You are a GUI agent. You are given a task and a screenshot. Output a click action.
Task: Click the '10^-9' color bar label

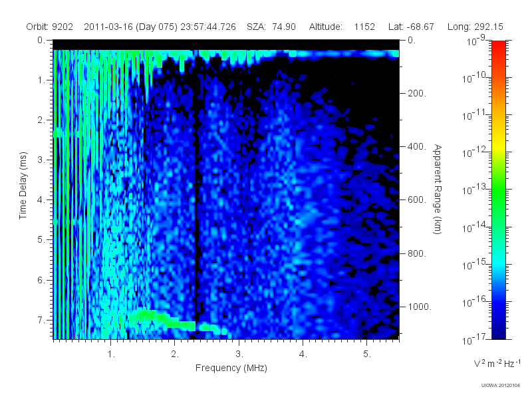click(x=476, y=41)
